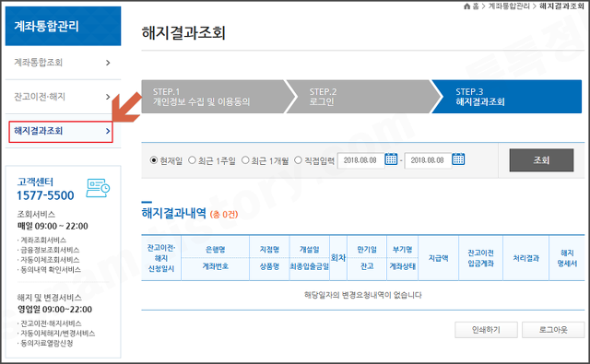The width and height of the screenshot is (590, 364).
Task: Open the start date calendar picker
Action: (391, 159)
